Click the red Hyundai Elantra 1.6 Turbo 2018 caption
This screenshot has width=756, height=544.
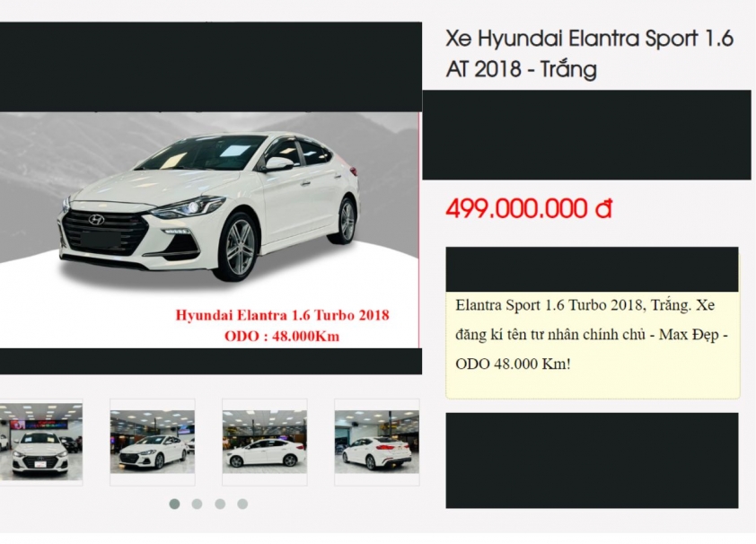[282, 315]
